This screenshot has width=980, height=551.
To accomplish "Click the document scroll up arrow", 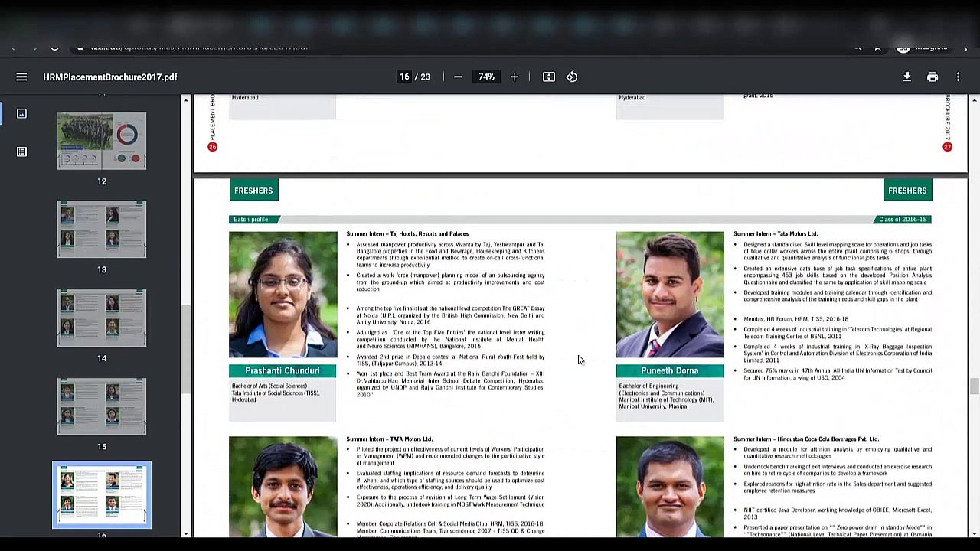I will click(974, 99).
